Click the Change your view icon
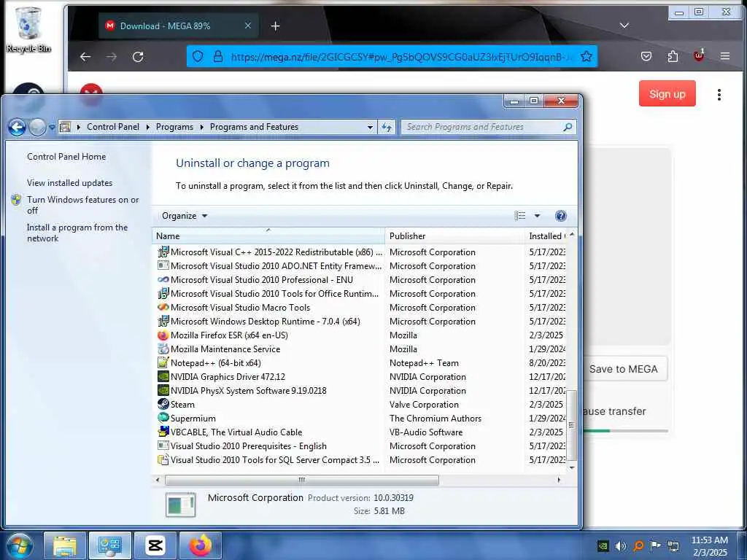 [519, 216]
